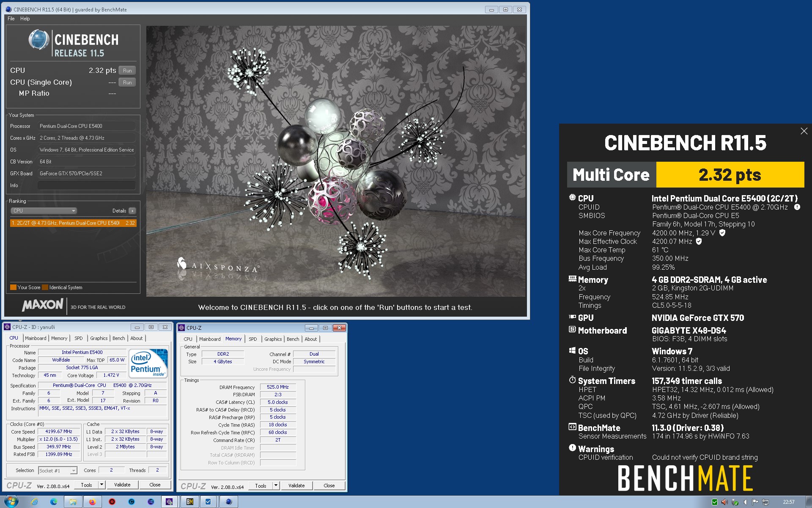Open Cinebench ranking CPU dropdown
Screen dimensions: 812x508
coord(44,210)
